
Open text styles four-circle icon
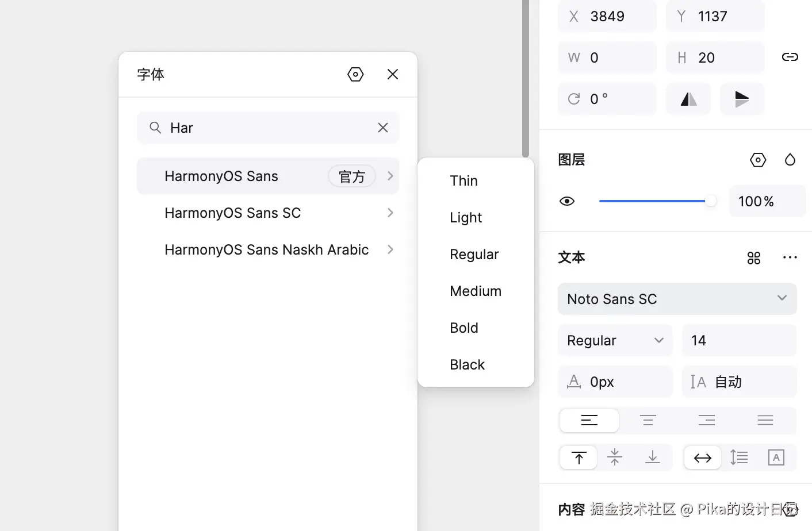(754, 258)
